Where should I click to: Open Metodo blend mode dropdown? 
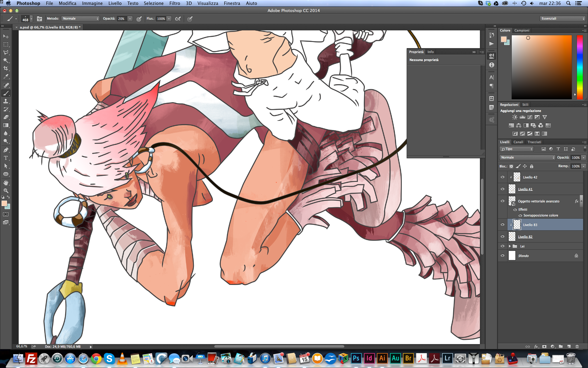[x=81, y=19]
